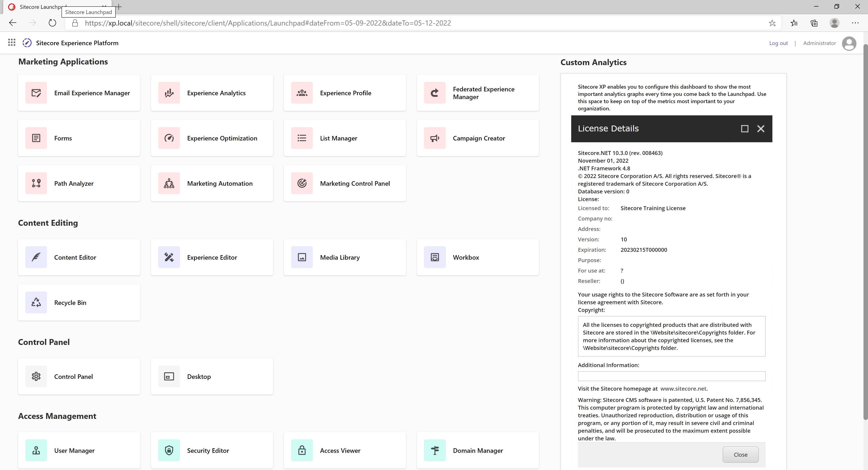Open the Security Editor

point(212,451)
